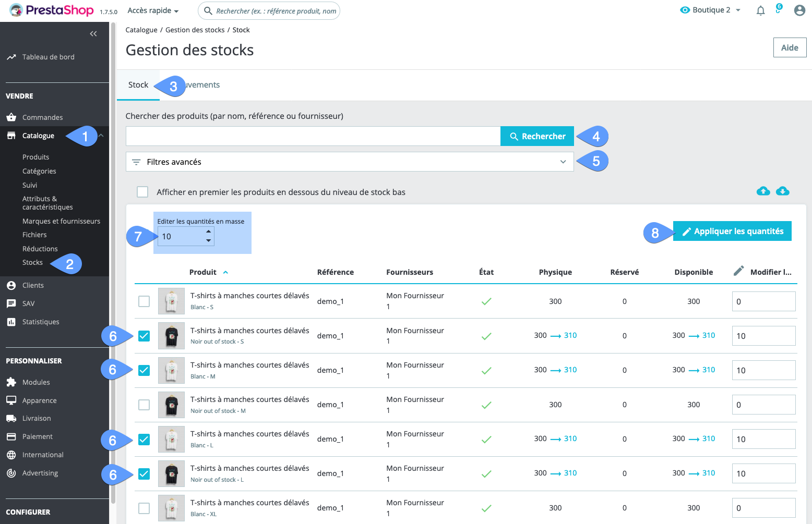Open Stocks in the Catalogue submenu

click(32, 262)
